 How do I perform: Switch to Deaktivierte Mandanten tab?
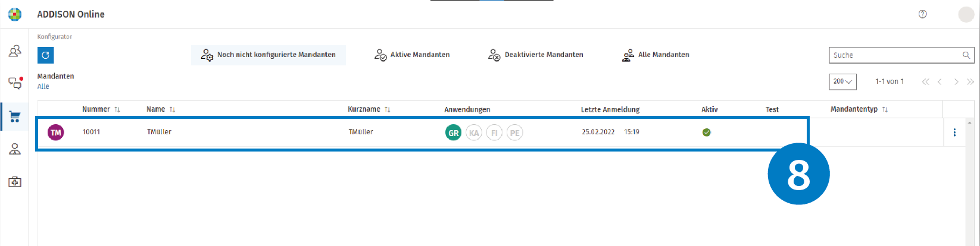[x=536, y=55]
